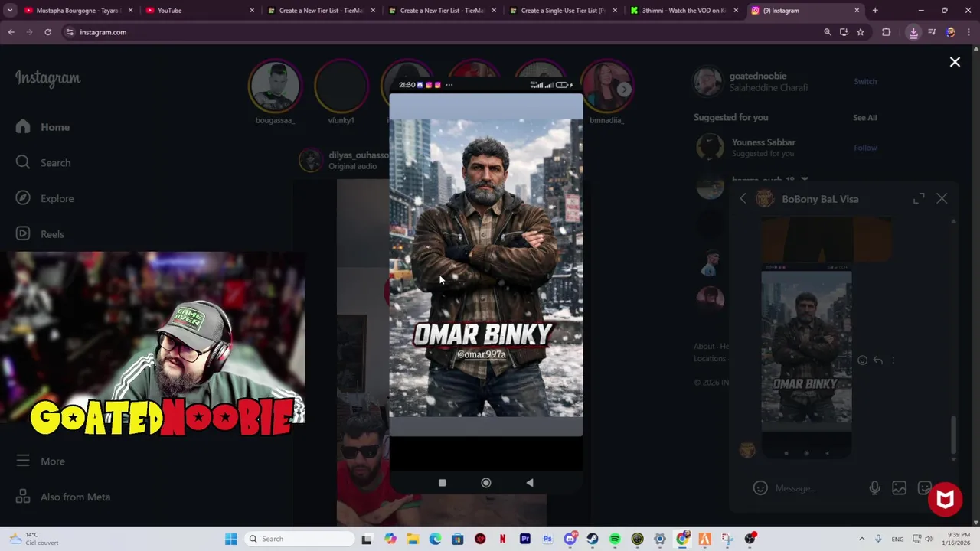Open Chrome profile avatar
980x551 pixels.
[950, 32]
